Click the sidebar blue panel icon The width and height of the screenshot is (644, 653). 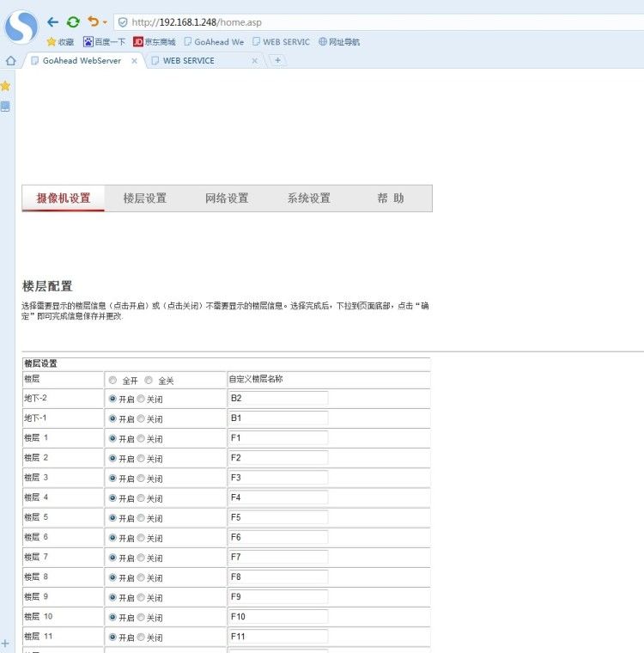[5, 107]
